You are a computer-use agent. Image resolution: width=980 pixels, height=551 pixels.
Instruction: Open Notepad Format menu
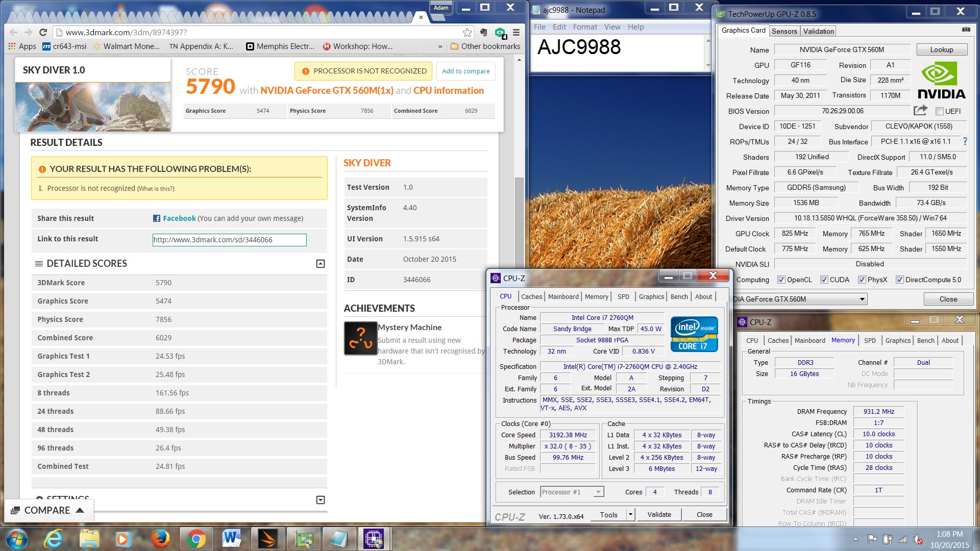[x=584, y=27]
